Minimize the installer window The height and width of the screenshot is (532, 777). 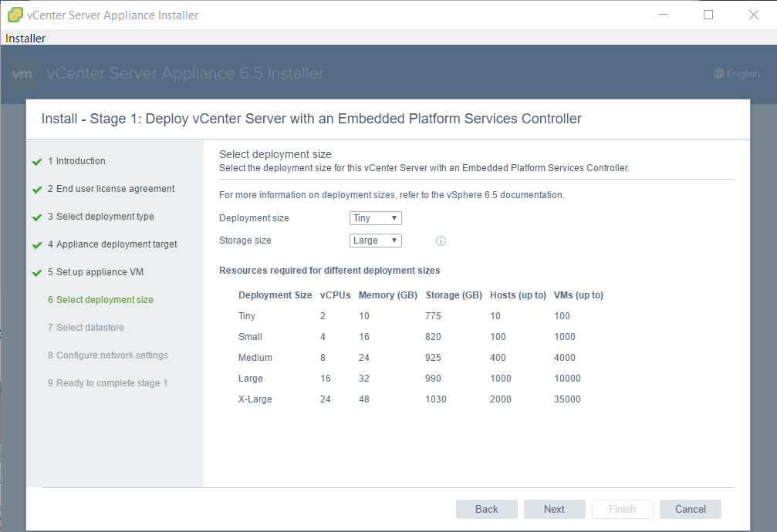[664, 15]
